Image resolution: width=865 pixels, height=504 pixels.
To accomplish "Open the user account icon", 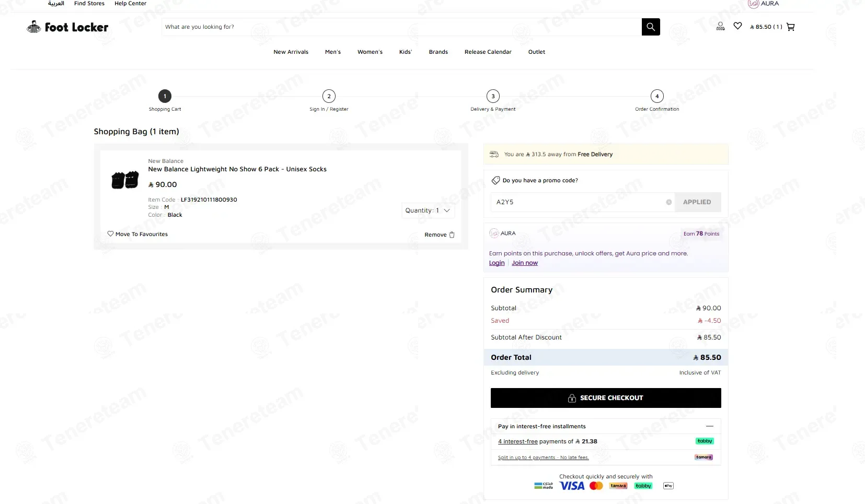I will 720,26.
